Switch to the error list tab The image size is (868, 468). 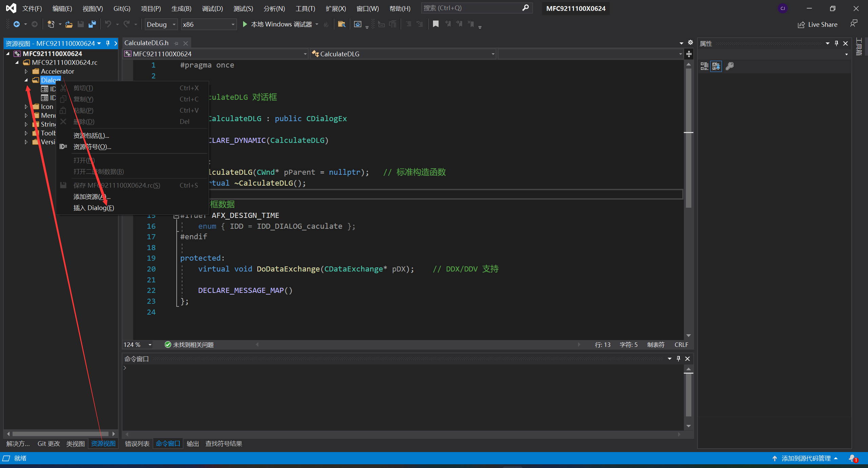point(137,444)
